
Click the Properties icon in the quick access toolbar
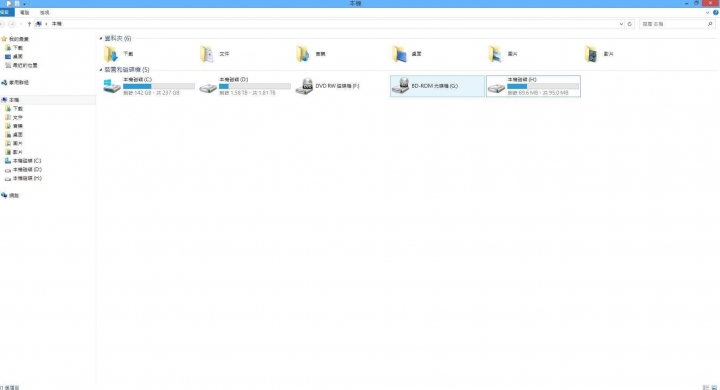click(9, 4)
